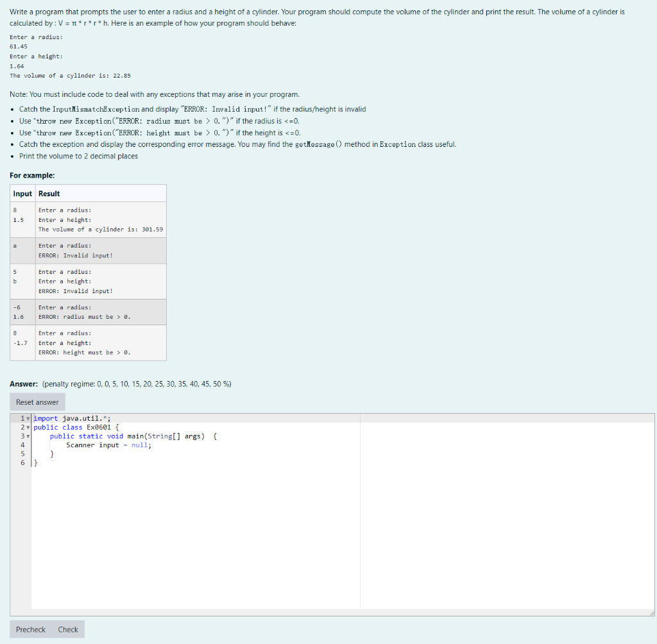Click the Check button

pos(67,629)
